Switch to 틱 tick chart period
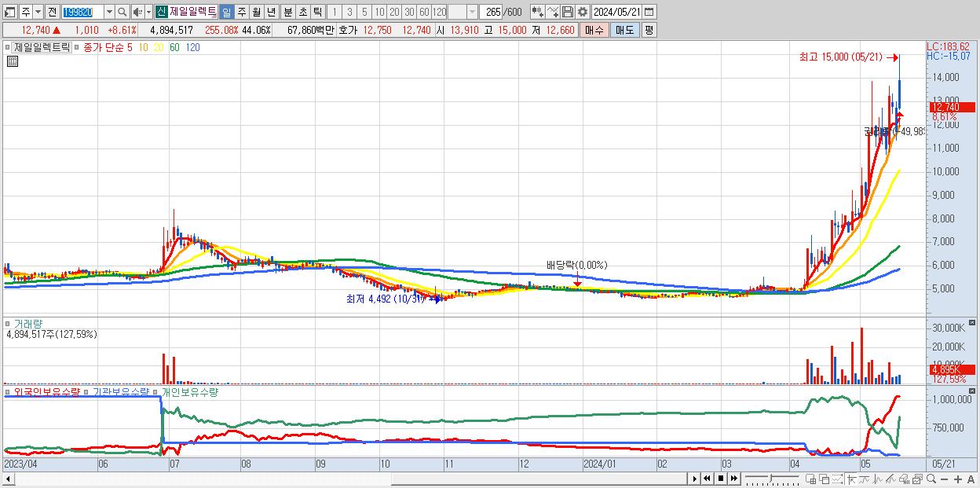 point(317,12)
